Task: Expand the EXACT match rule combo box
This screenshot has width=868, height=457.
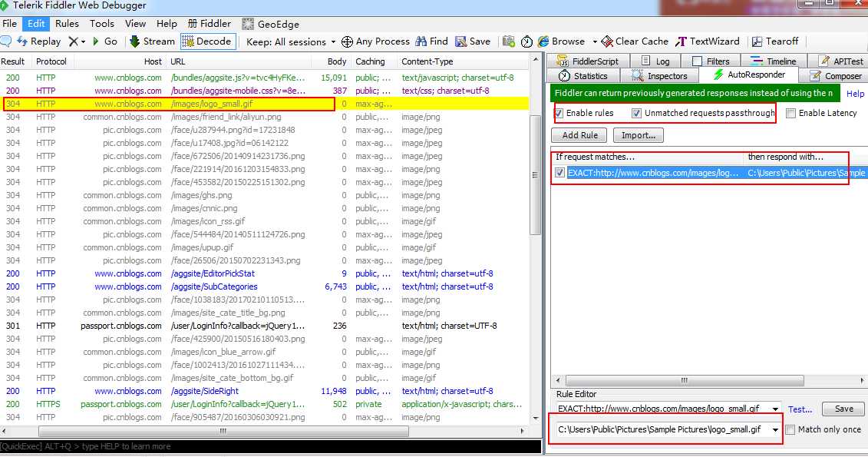Action: [775, 409]
